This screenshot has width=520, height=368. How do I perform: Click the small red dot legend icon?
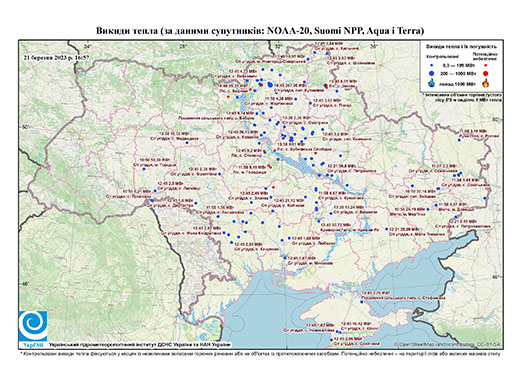tap(485, 66)
